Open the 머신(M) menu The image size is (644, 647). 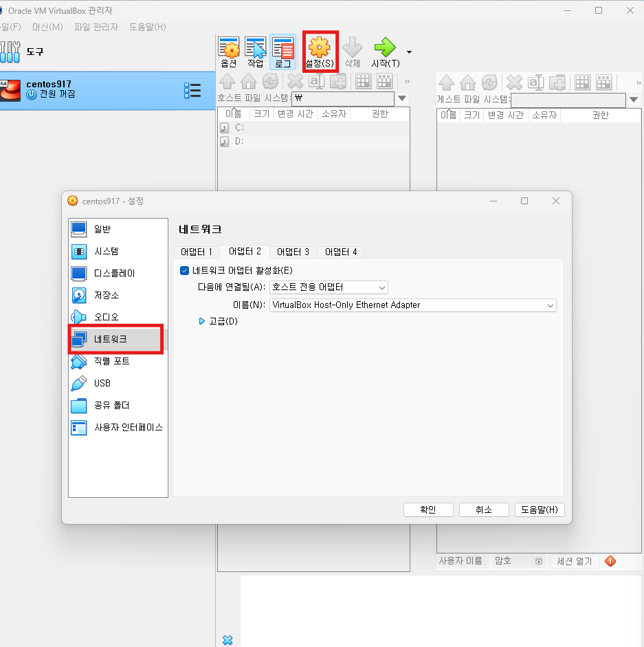pyautogui.click(x=47, y=27)
